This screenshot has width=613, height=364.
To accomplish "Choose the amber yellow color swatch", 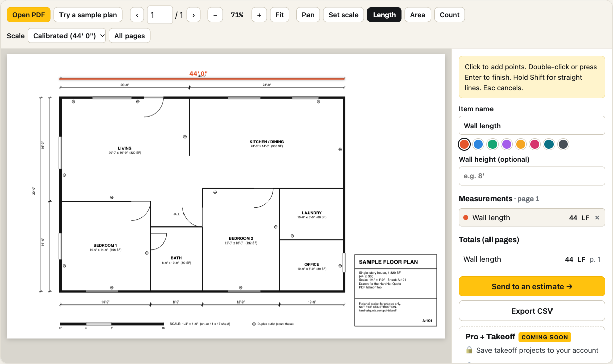I will pyautogui.click(x=521, y=144).
